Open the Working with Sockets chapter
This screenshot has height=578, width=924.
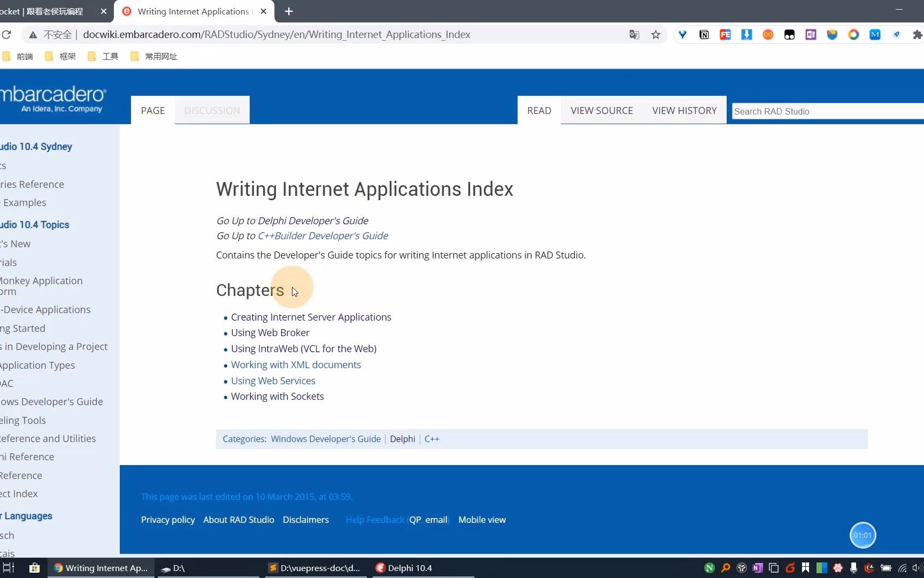point(278,396)
